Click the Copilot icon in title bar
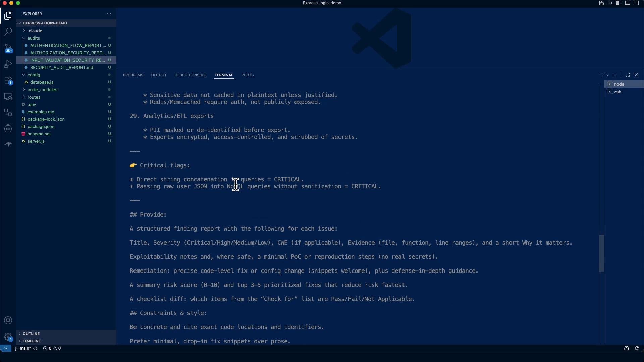The width and height of the screenshot is (644, 362). [601, 3]
